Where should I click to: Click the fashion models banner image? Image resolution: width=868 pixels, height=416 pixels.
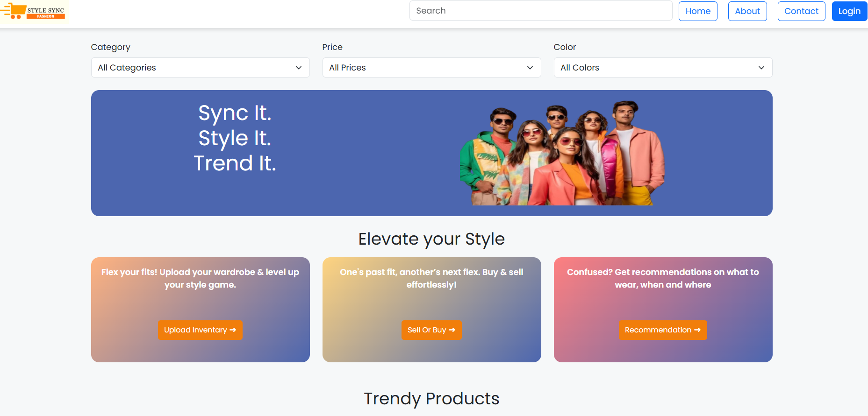[x=561, y=153]
